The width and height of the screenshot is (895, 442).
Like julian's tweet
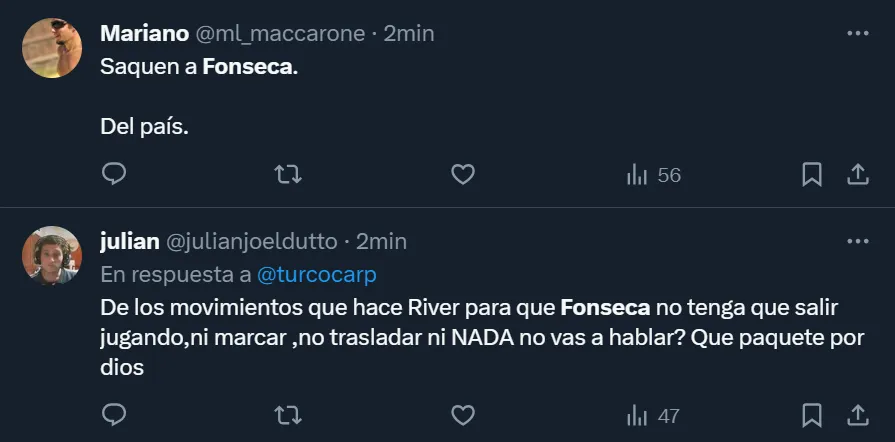coord(462,414)
